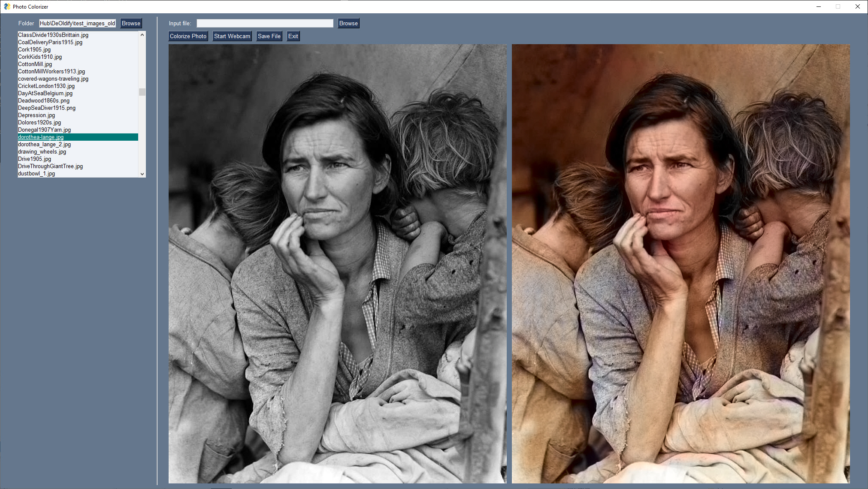Image resolution: width=868 pixels, height=489 pixels.
Task: Click the scroll-up arrow of the file list
Action: pos(142,34)
